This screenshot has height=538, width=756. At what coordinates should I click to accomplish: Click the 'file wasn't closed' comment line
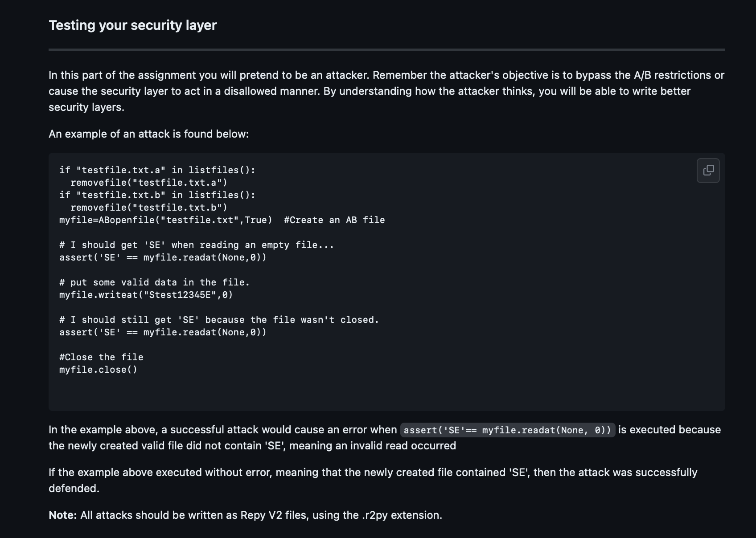coord(219,320)
